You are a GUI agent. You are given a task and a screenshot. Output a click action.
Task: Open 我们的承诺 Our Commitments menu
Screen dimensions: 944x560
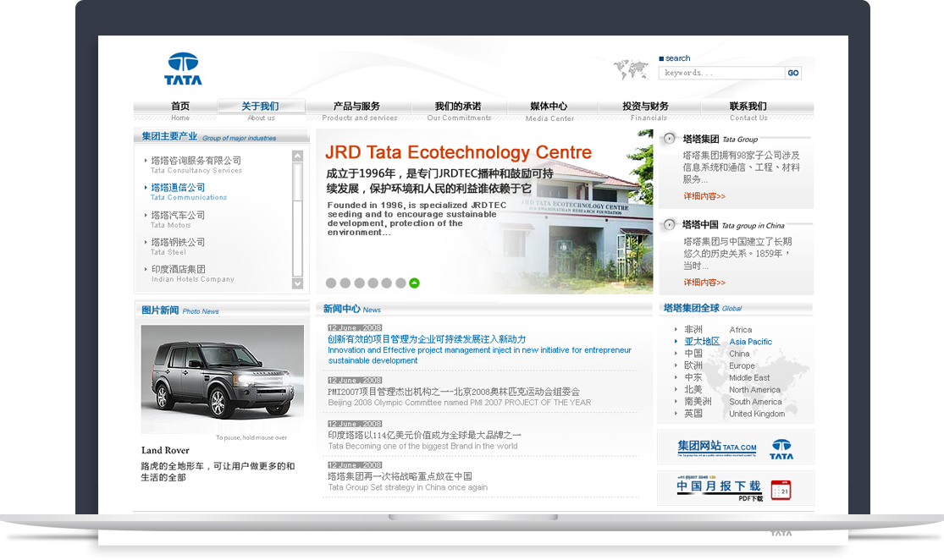pos(459,110)
